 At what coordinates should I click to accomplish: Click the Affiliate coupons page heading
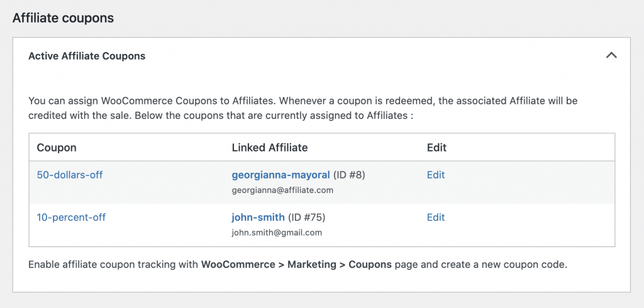[x=63, y=18]
